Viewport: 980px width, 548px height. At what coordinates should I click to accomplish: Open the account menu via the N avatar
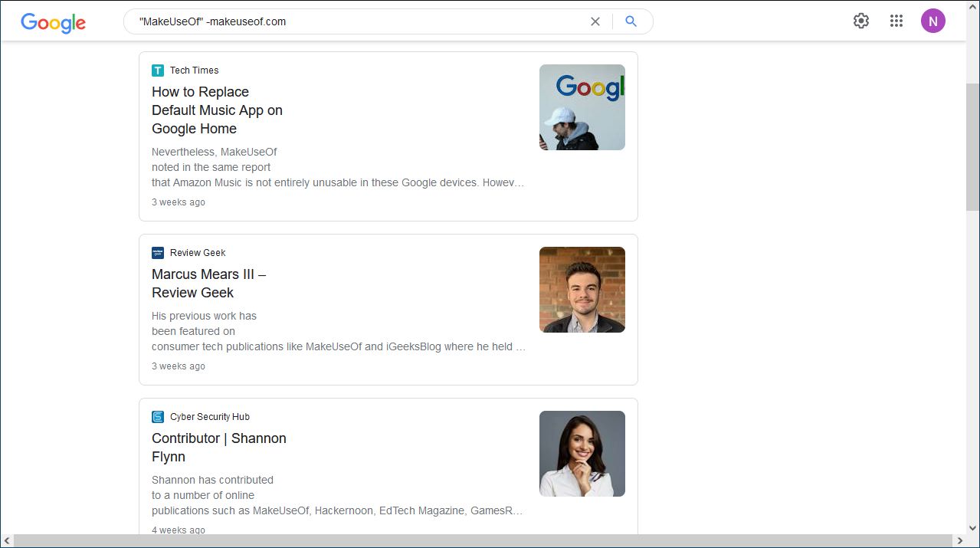click(x=932, y=21)
